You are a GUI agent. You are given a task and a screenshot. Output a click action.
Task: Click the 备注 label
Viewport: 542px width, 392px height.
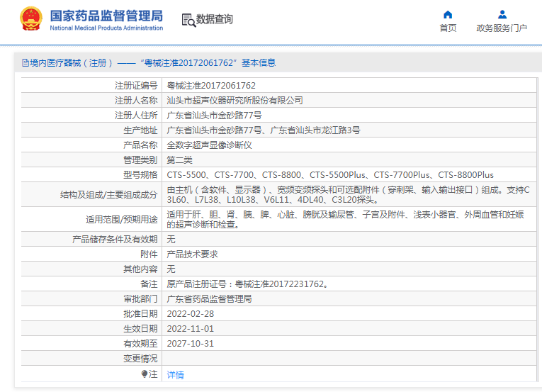149,284
